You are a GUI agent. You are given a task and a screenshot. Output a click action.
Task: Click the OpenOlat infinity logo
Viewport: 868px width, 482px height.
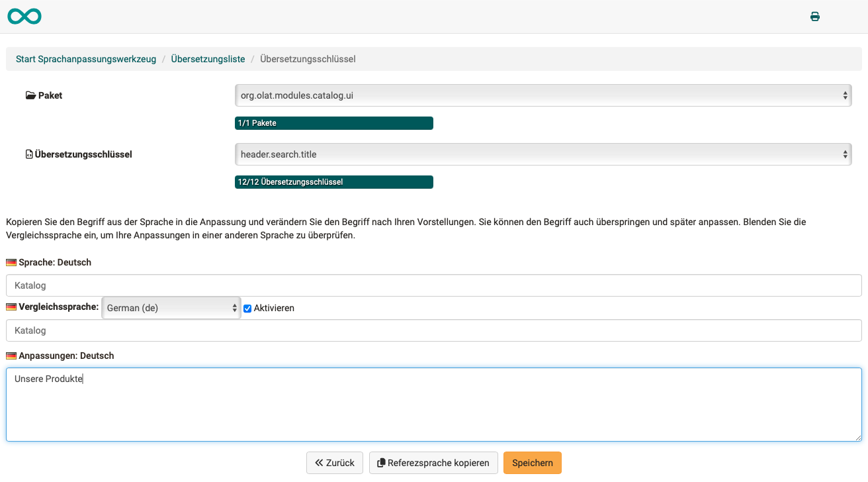tap(23, 16)
